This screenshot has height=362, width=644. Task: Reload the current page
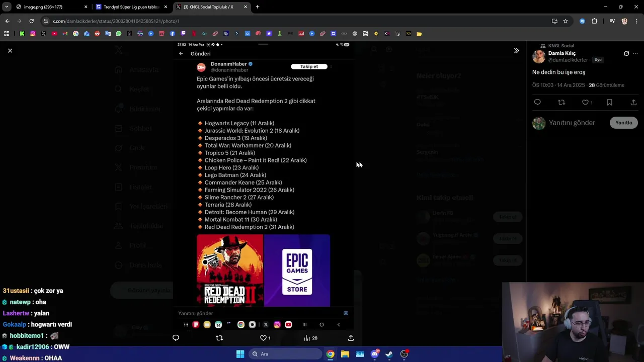(31, 21)
